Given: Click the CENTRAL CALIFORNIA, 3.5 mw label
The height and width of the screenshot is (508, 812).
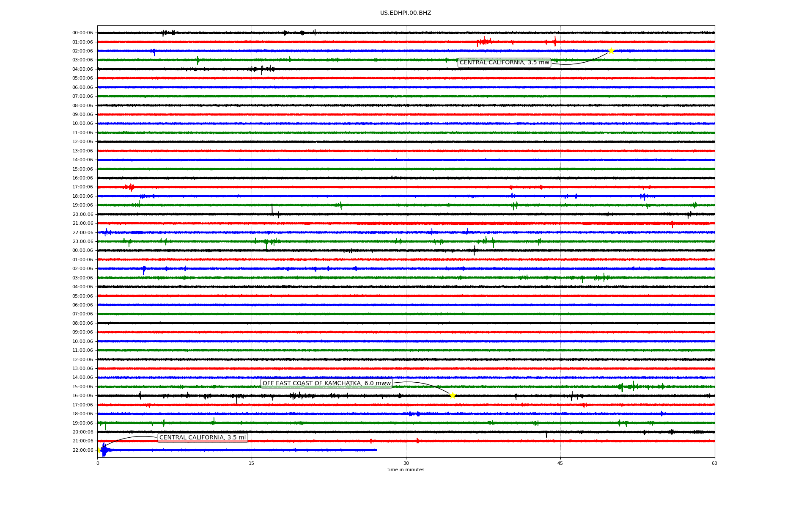Looking at the screenshot, I should pos(504,63).
